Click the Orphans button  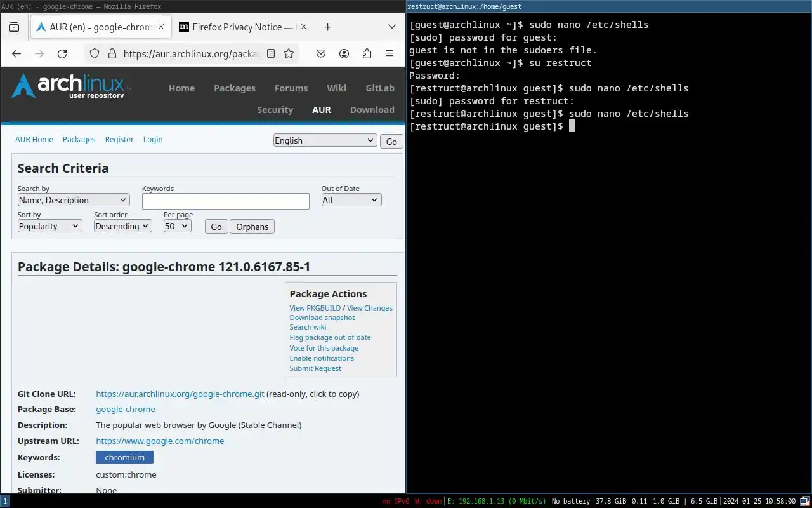[x=252, y=227]
